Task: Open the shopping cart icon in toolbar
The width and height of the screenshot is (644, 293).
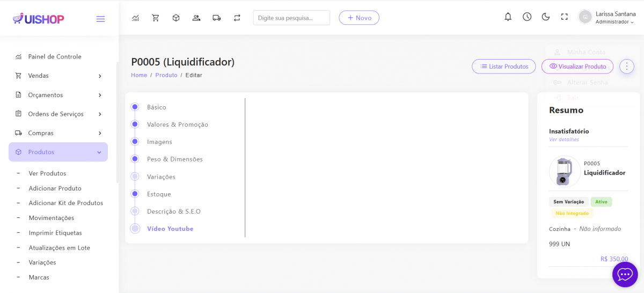Action: (x=156, y=18)
